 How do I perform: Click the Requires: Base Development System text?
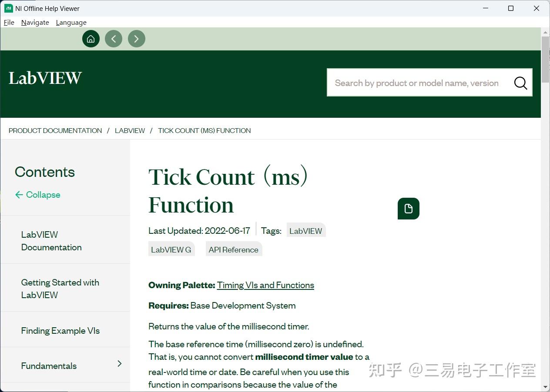tap(222, 306)
